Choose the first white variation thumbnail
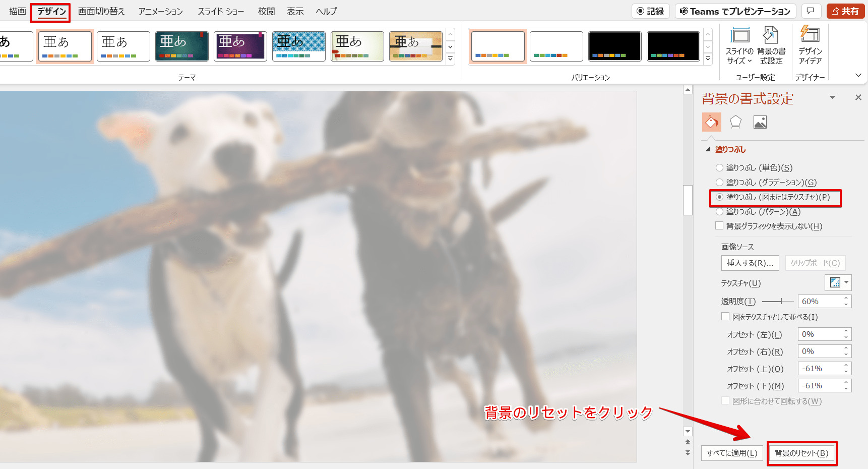 498,46
